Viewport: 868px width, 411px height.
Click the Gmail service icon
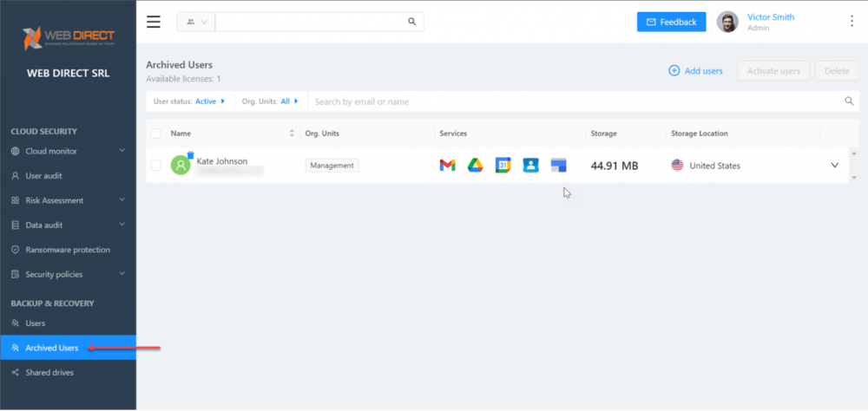point(447,166)
